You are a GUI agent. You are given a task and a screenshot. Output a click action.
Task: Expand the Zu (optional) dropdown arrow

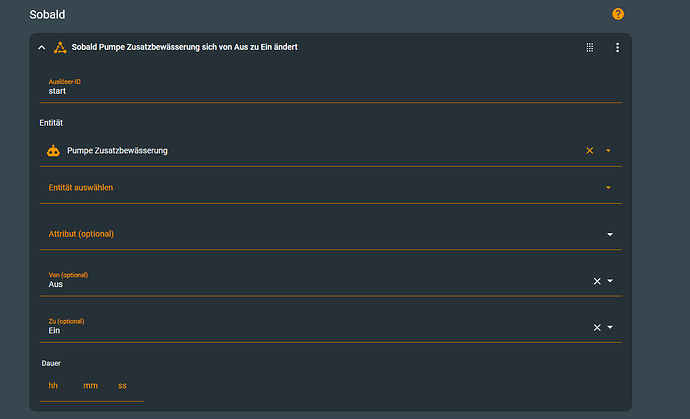610,327
